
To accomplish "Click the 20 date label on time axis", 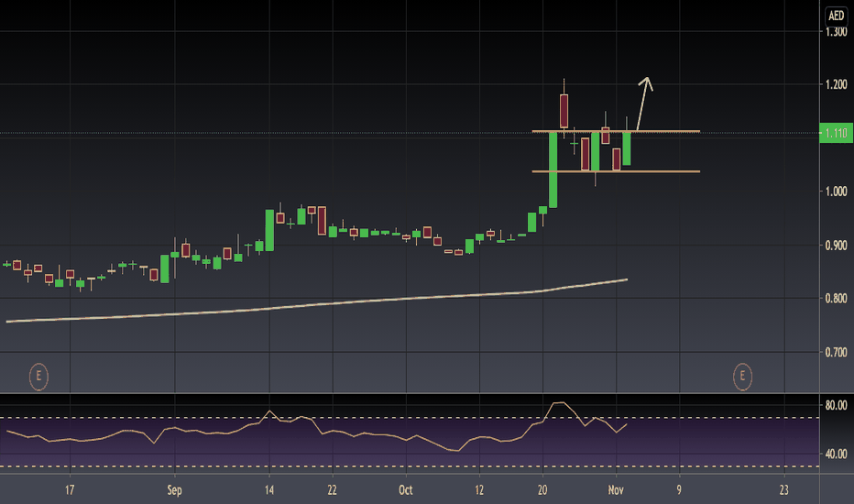I will 542,490.
